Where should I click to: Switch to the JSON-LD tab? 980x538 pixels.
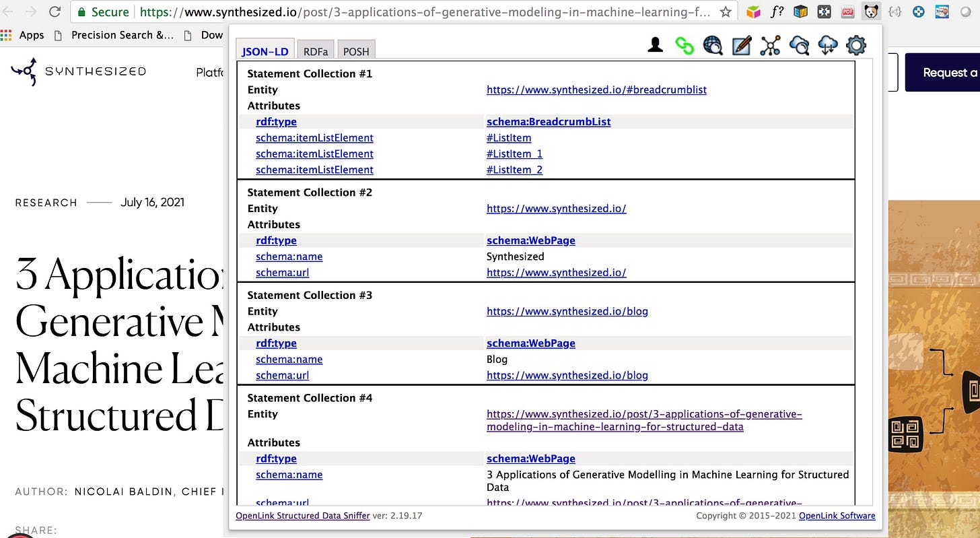tap(265, 51)
